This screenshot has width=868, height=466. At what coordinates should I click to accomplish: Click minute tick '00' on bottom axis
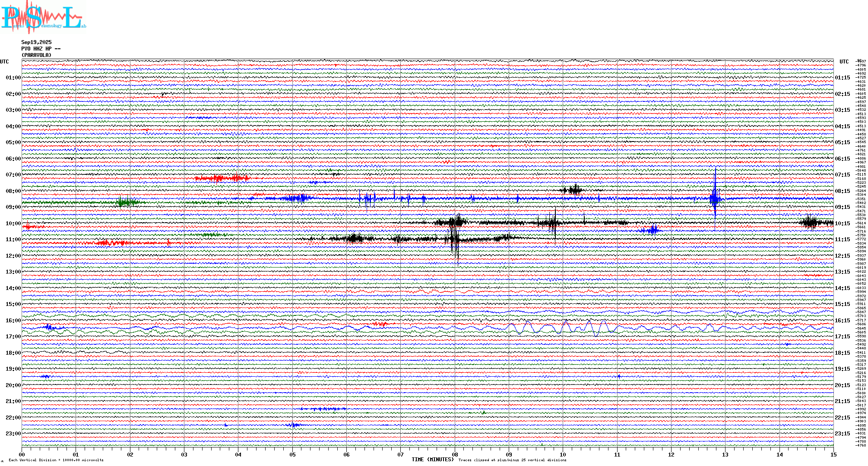pyautogui.click(x=22, y=455)
